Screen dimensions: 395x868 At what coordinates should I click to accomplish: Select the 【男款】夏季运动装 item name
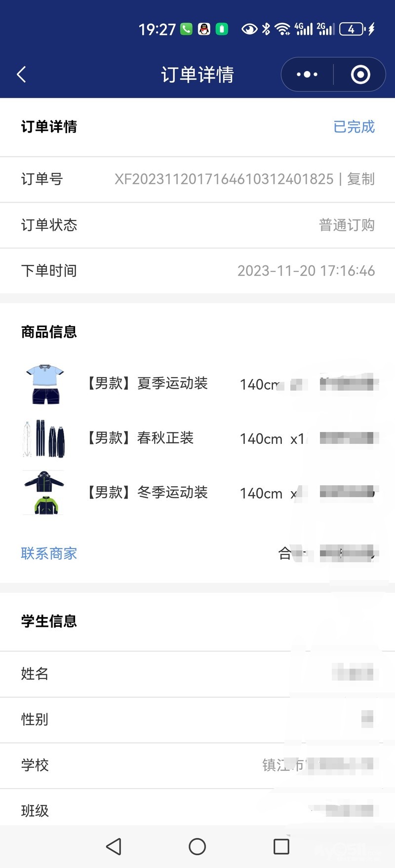147,383
